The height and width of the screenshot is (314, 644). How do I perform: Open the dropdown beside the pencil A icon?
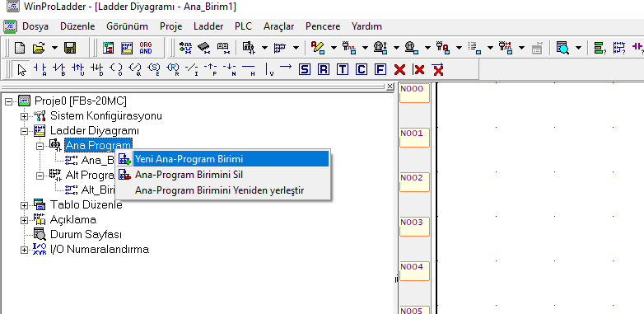[334, 48]
